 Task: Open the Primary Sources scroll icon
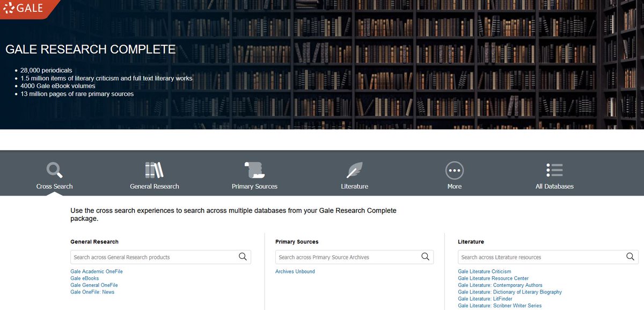[x=254, y=170]
